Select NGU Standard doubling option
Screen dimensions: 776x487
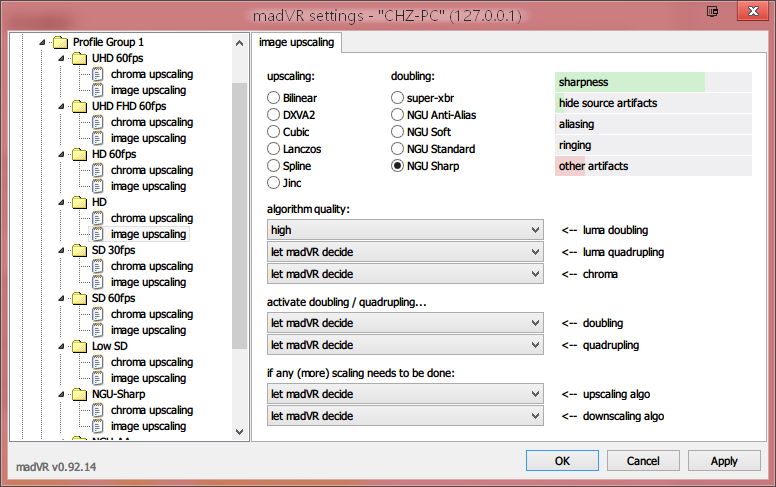coord(397,149)
